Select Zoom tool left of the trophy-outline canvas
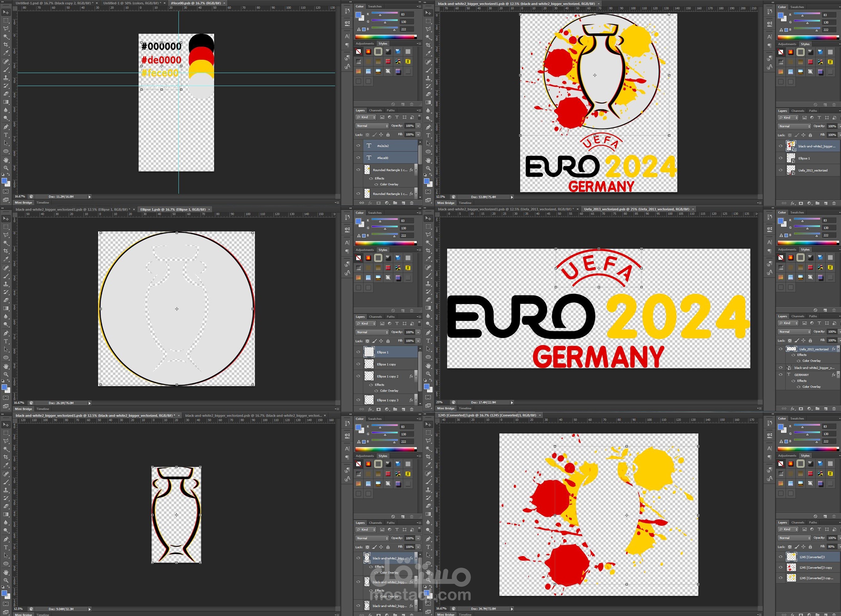The image size is (841, 616). click(6, 580)
